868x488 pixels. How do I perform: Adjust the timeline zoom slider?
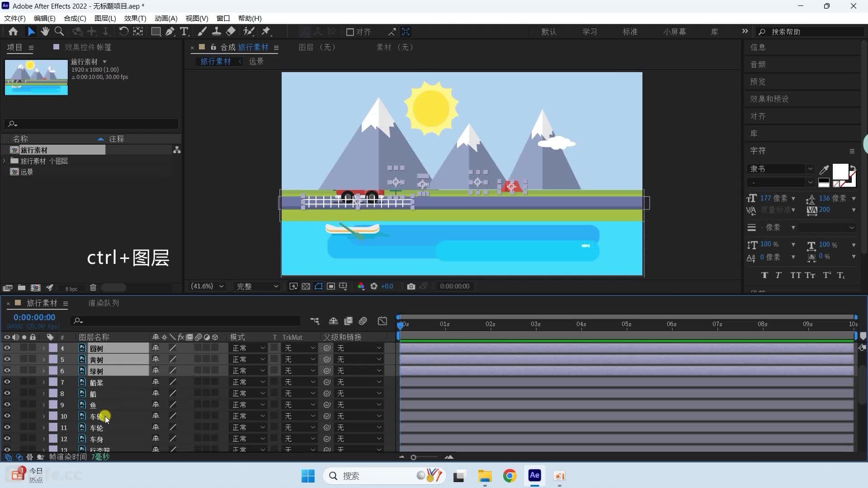pyautogui.click(x=413, y=457)
